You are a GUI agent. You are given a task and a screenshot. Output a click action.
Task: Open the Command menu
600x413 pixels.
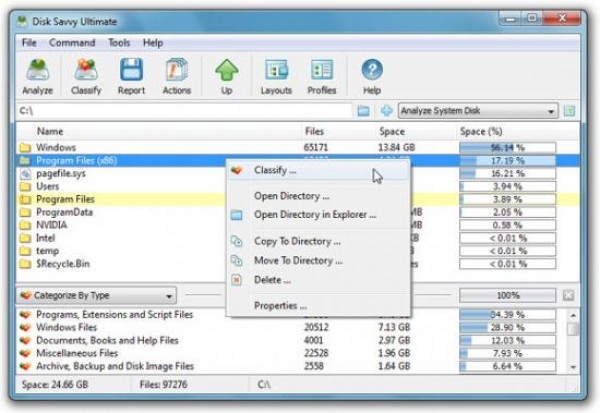(x=72, y=42)
